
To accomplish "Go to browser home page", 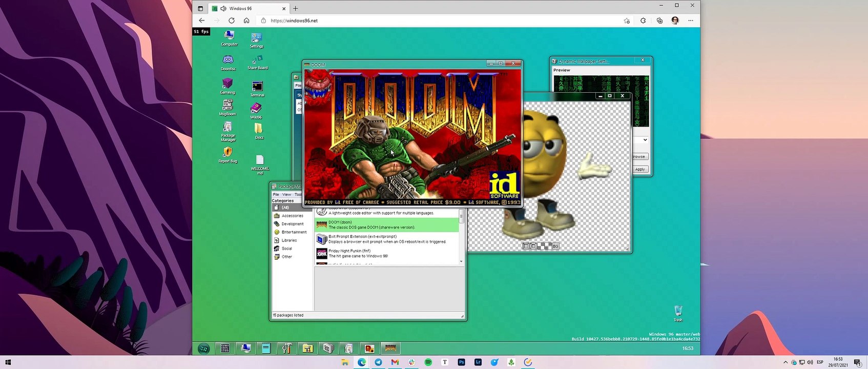I will [x=246, y=20].
